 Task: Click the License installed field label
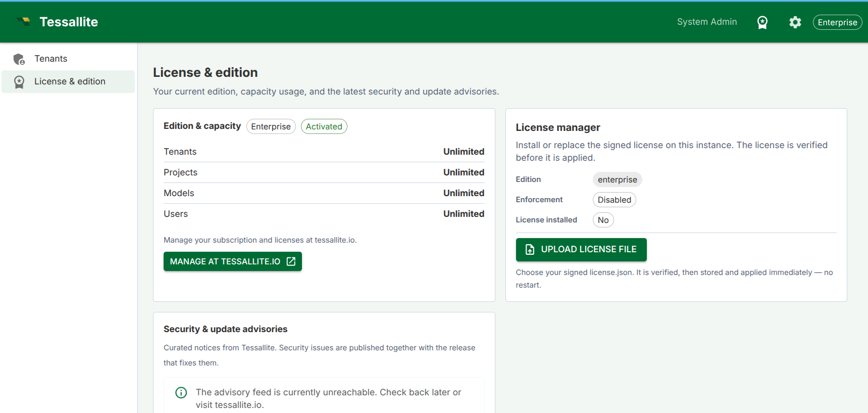point(546,220)
